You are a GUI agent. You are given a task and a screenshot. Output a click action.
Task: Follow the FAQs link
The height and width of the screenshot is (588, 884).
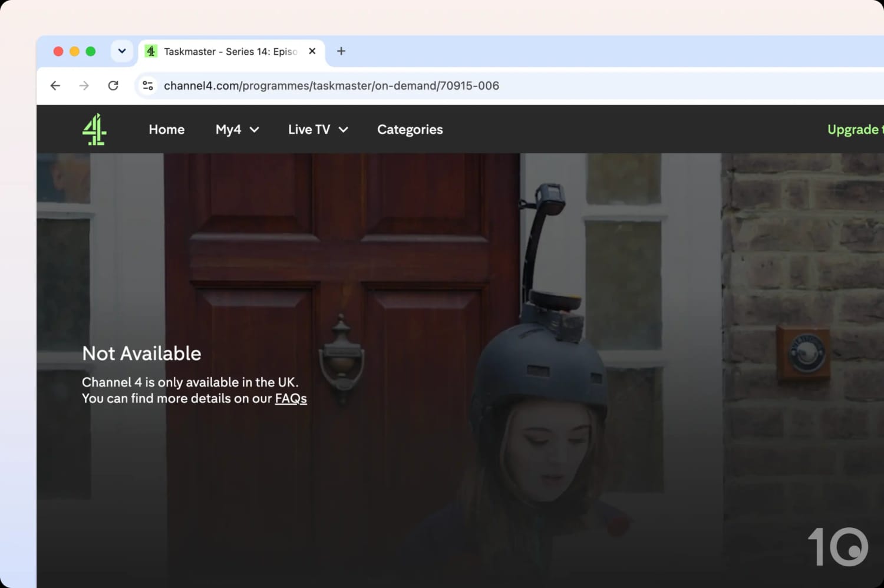point(291,398)
